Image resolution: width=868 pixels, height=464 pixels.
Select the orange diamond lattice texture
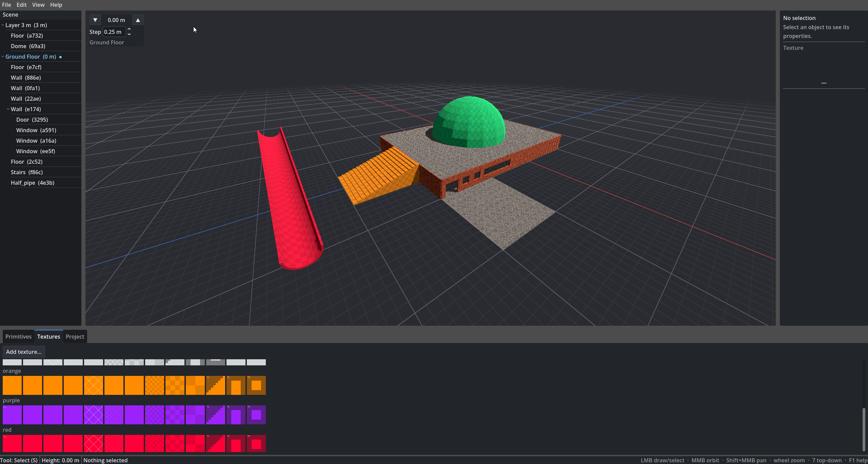pos(94,385)
